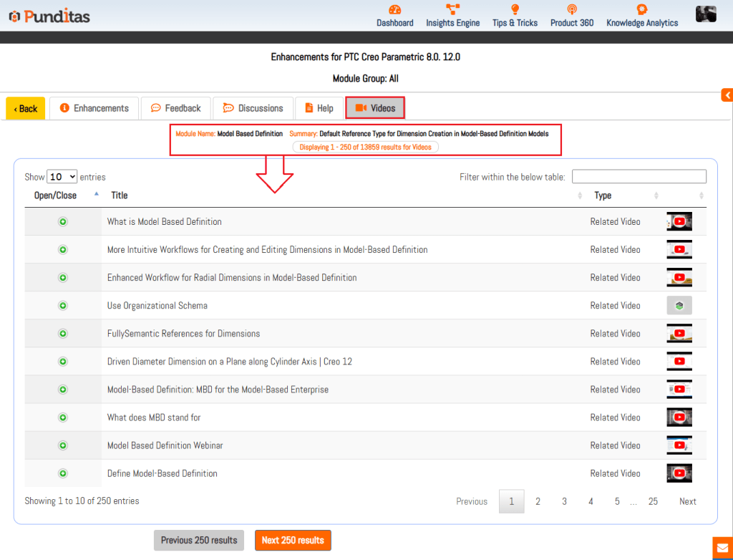
Task: Expand the 'What is Model Based Definition' row
Action: pyautogui.click(x=63, y=222)
